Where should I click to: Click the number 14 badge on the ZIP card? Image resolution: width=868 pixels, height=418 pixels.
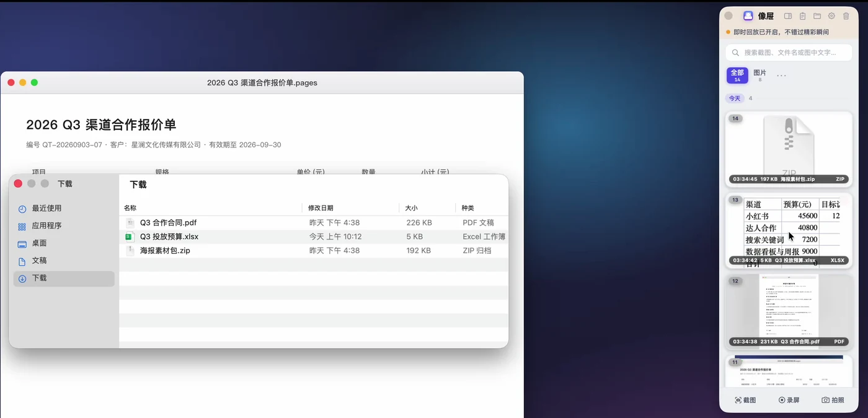coord(735,118)
